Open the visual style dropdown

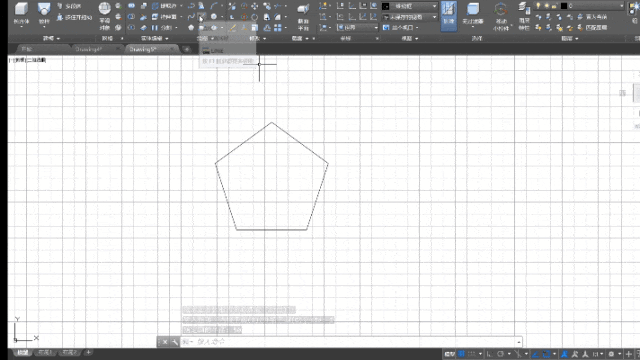[410, 6]
